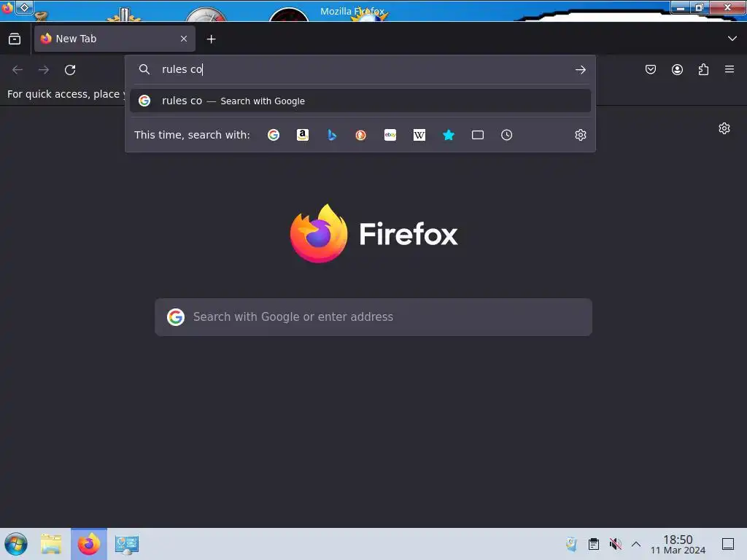
Task: Open Firefox View at tab bar start
Action: [15, 39]
